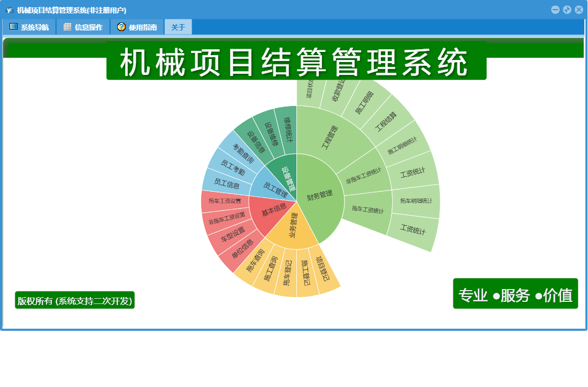Click the grid icon beside 信息操作
The image size is (588, 387).
[67, 27]
